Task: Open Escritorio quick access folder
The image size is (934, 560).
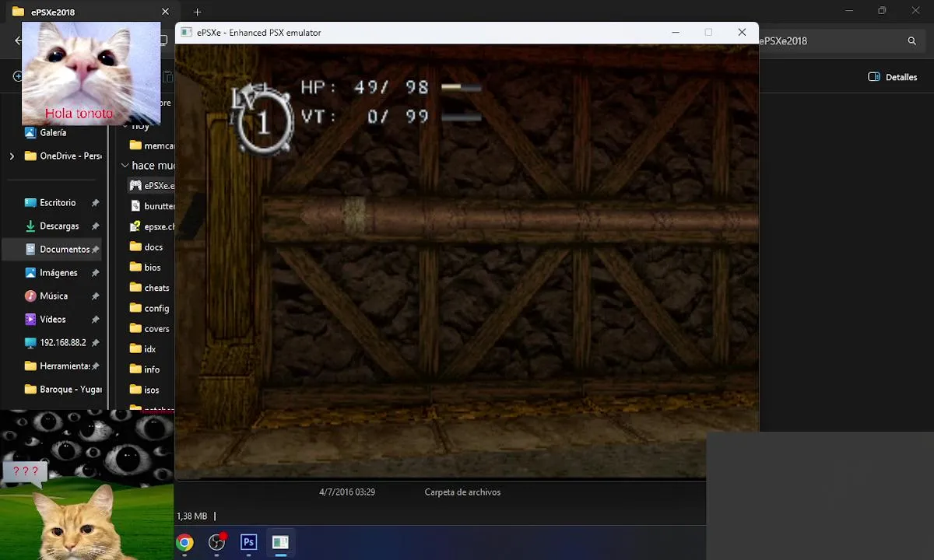Action: pos(58,202)
